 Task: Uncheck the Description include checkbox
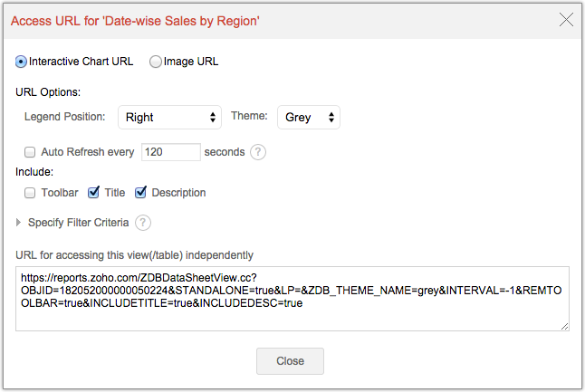(x=140, y=192)
